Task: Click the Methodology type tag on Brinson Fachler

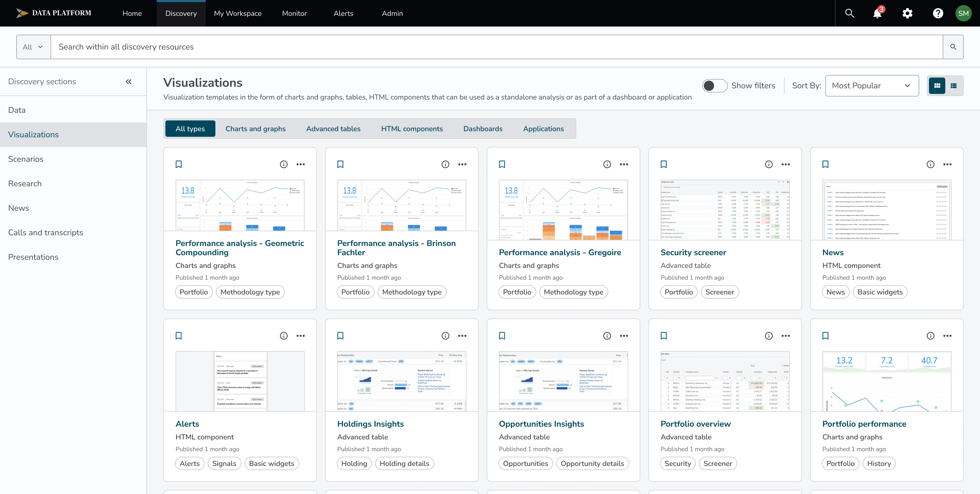Action: tap(412, 292)
